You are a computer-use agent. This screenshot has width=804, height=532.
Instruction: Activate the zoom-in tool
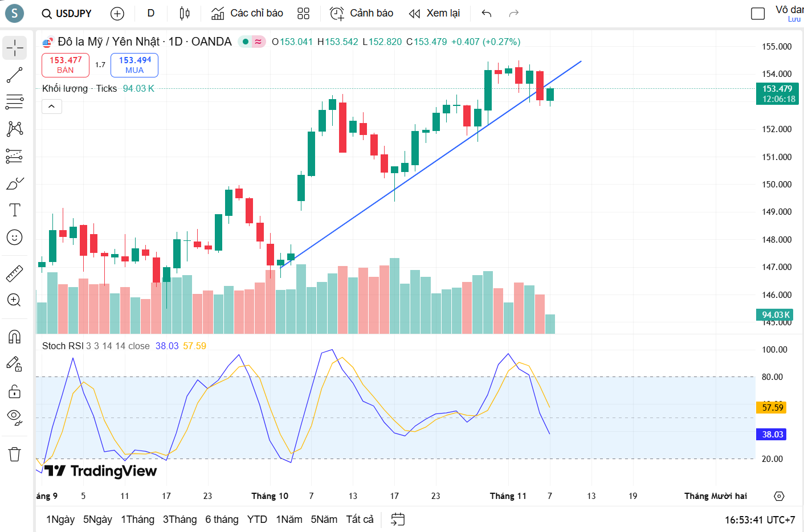point(14,300)
